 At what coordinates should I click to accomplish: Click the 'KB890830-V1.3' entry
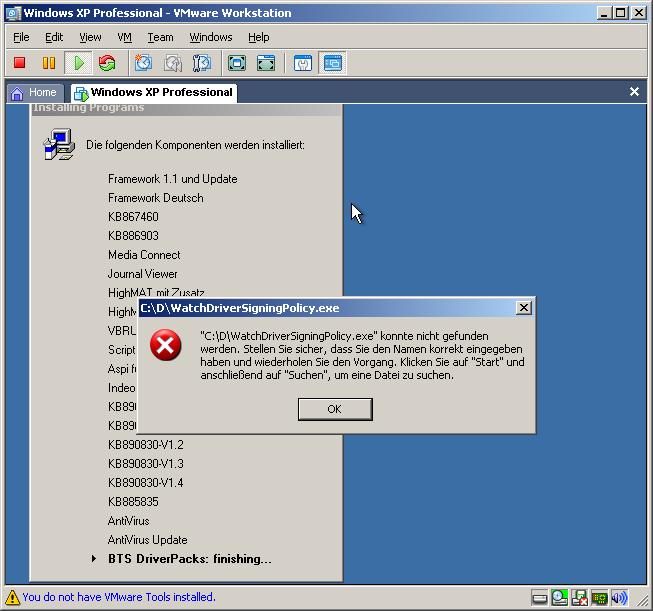[x=146, y=464]
